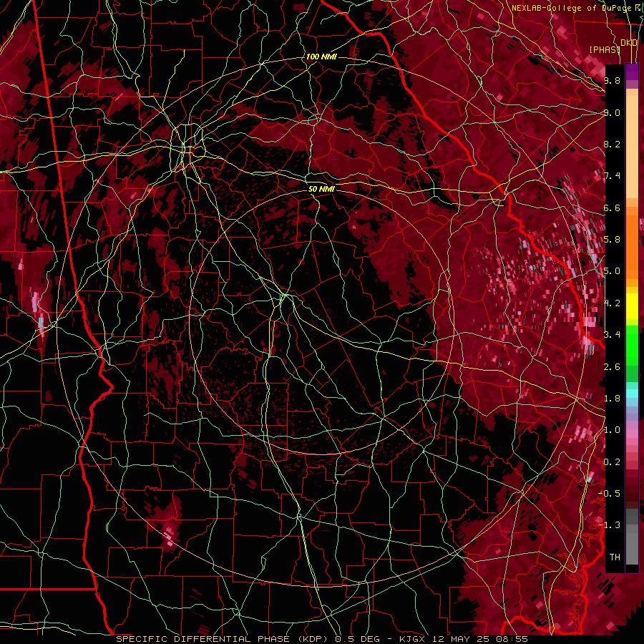The image size is (644, 644).
Task: Click the -0.5 value on the color scale
Action: [x=610, y=494]
